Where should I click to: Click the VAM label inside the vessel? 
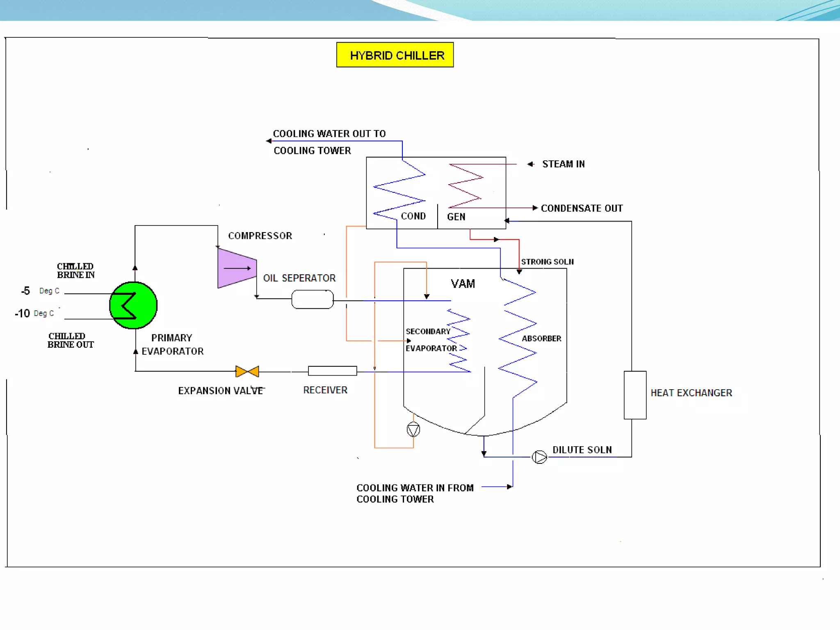point(463,284)
